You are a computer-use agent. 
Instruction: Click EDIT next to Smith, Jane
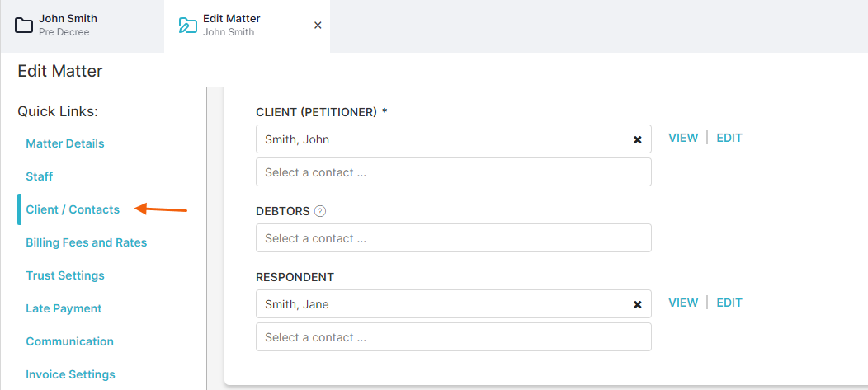point(729,303)
